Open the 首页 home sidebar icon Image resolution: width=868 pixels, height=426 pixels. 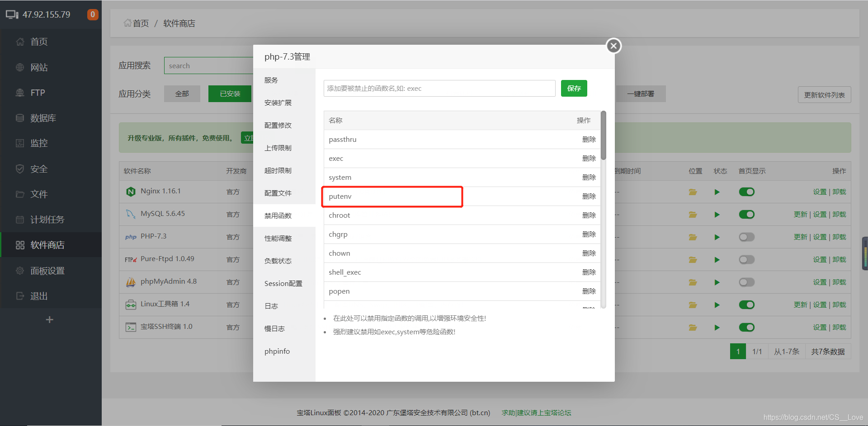tap(20, 42)
